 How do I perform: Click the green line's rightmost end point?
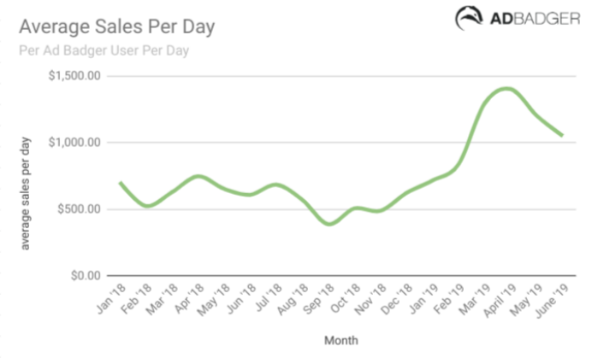tap(561, 135)
